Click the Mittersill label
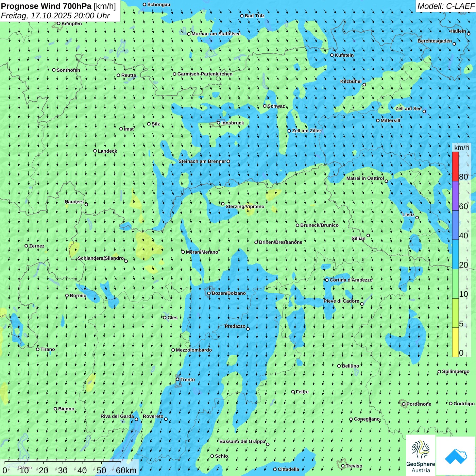Viewport: 476px width, 476px height. tap(390, 120)
